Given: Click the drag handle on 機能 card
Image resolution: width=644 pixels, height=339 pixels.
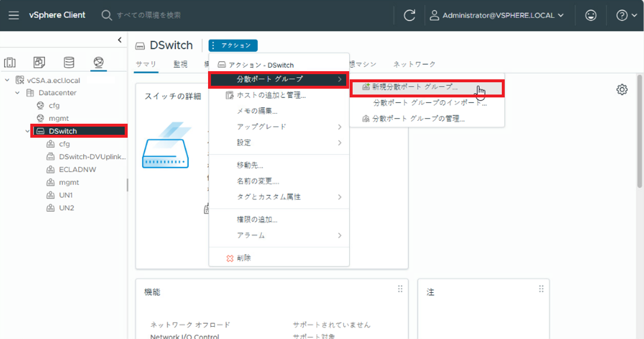Looking at the screenshot, I should [400, 289].
